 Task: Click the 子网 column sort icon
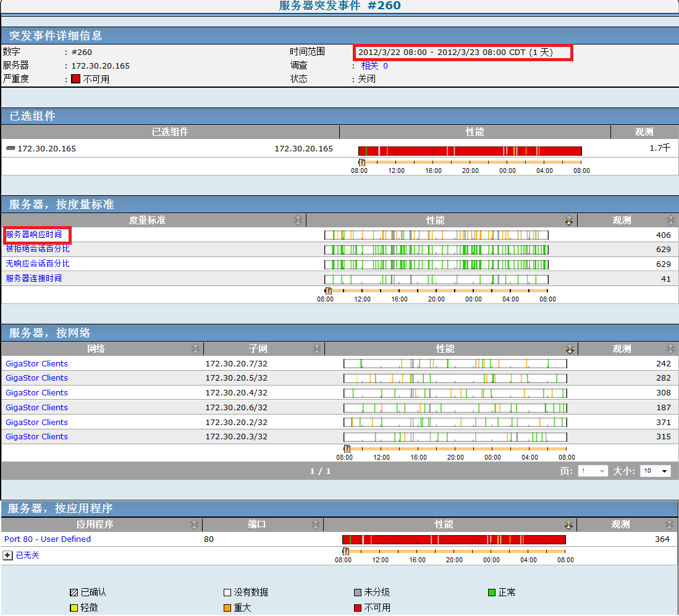[317, 349]
